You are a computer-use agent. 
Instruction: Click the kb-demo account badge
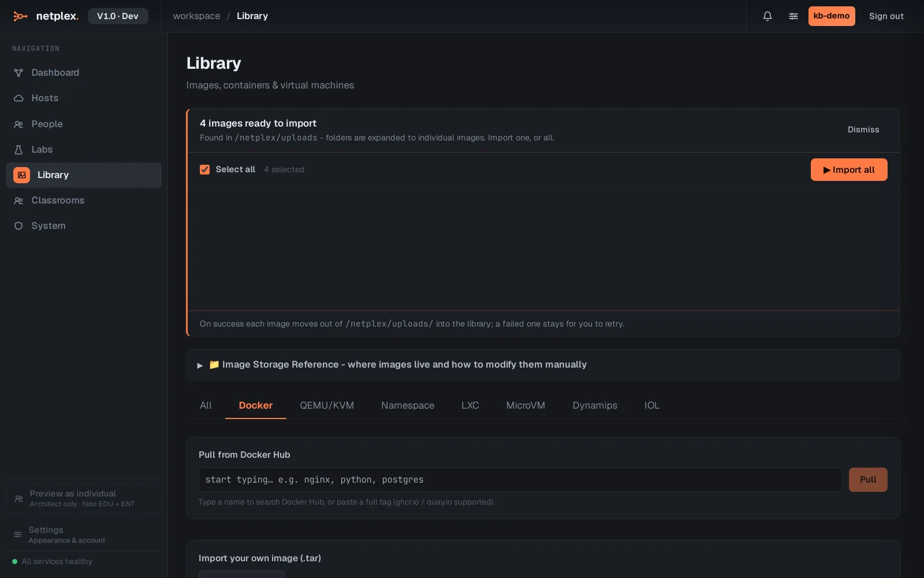pos(832,16)
